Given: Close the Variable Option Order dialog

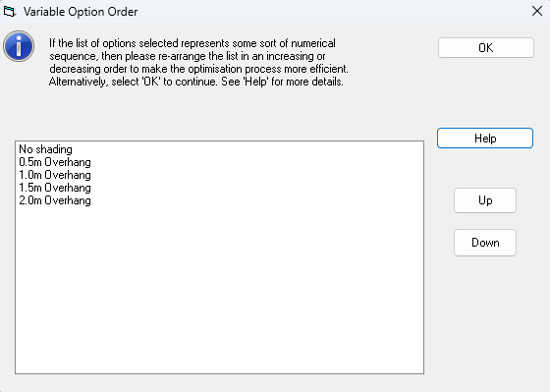Looking at the screenshot, I should coord(537,11).
